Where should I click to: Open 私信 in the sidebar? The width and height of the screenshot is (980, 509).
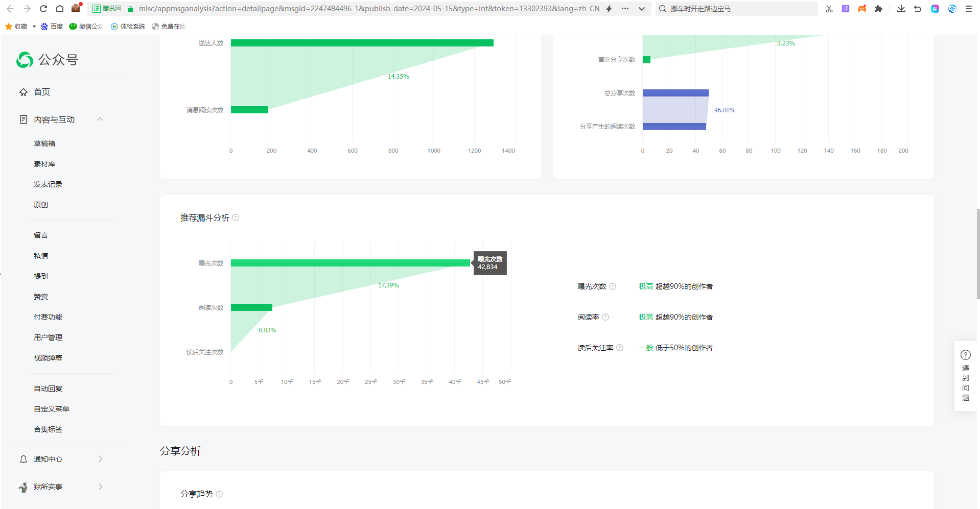pos(41,256)
